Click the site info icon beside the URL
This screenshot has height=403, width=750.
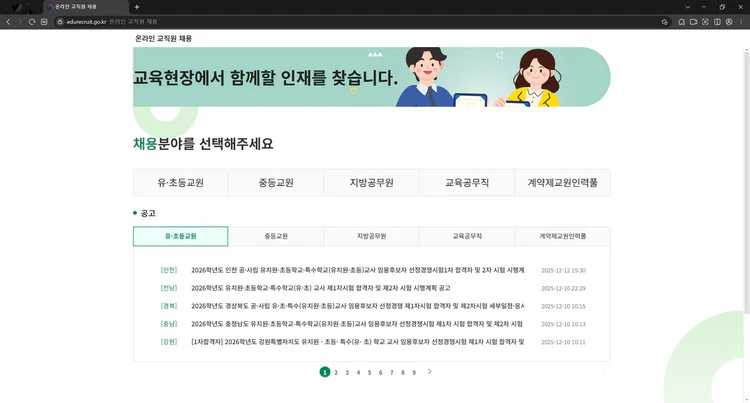click(x=60, y=21)
